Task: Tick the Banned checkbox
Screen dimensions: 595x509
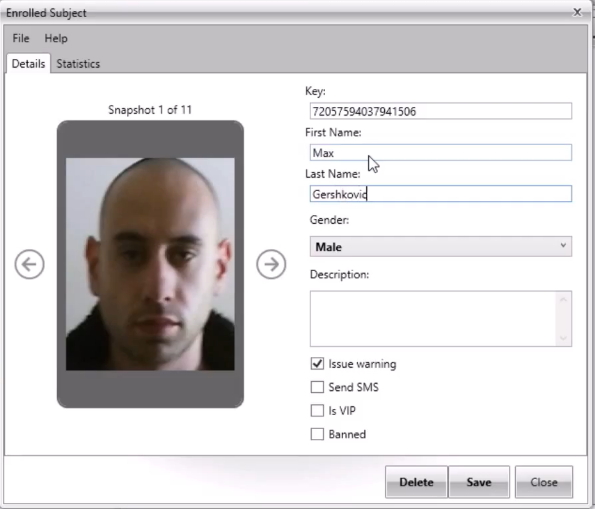Action: coord(317,434)
